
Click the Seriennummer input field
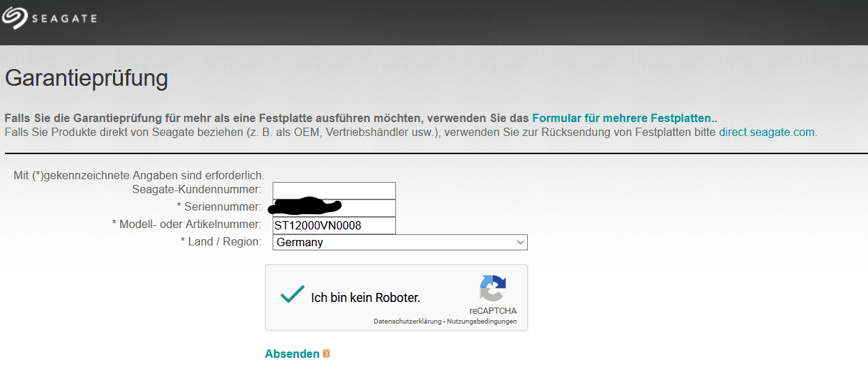point(334,208)
